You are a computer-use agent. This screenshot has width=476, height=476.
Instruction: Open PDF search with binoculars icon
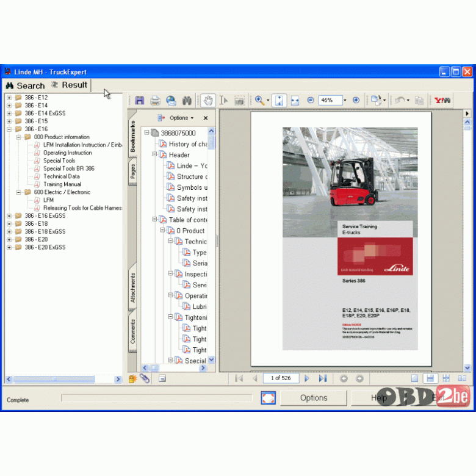pyautogui.click(x=187, y=101)
